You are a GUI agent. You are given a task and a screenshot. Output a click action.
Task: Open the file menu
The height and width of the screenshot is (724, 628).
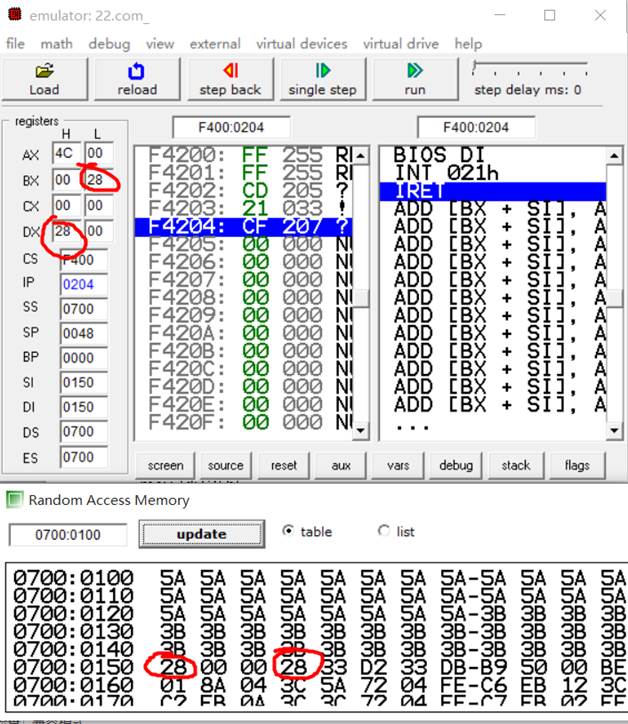[x=15, y=44]
